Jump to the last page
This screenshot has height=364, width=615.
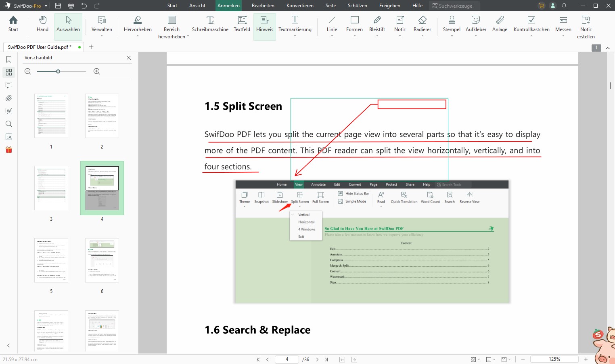click(326, 359)
